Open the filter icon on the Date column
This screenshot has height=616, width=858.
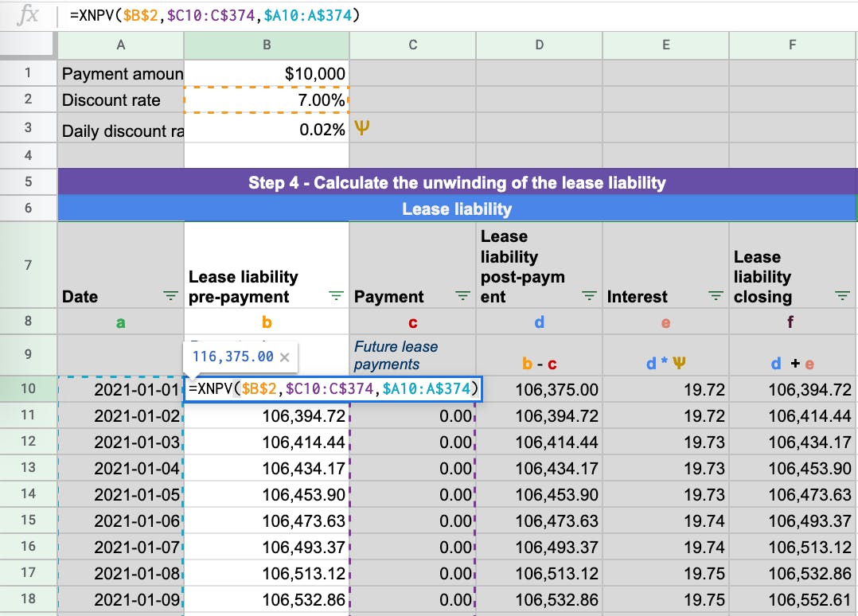click(x=170, y=296)
